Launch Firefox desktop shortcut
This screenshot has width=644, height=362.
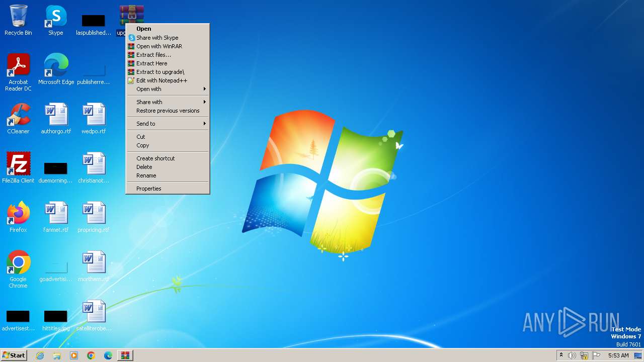point(18,217)
